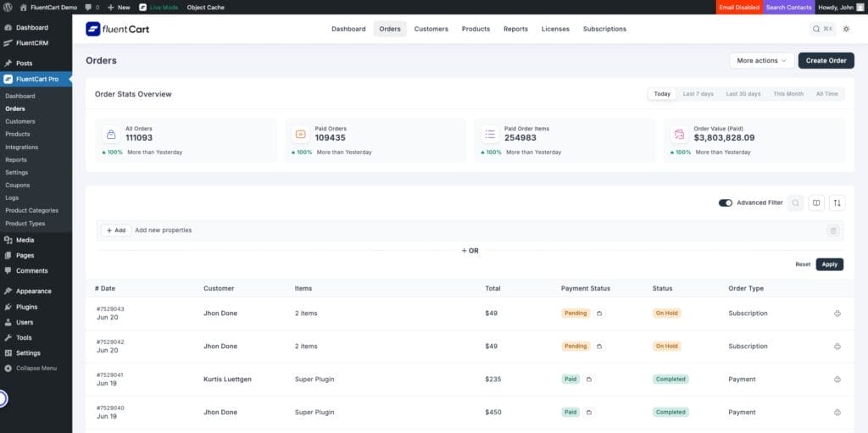Click the # Date column header

tap(105, 288)
